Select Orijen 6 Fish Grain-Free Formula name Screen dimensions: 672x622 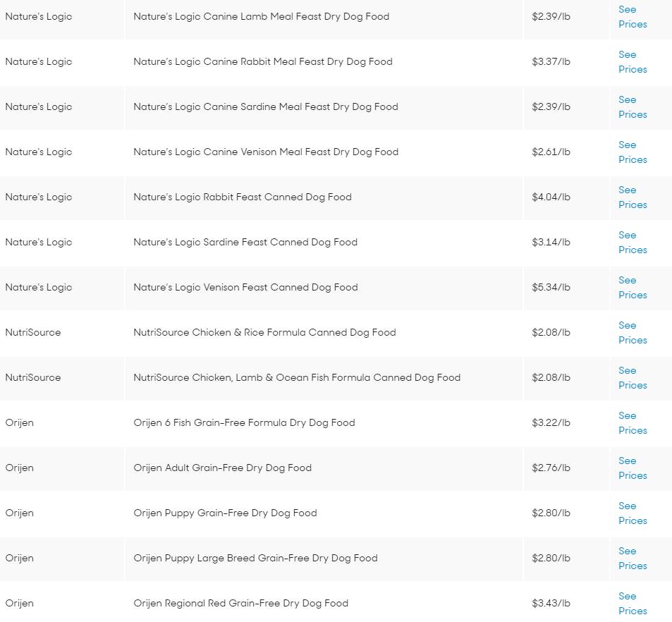244,422
